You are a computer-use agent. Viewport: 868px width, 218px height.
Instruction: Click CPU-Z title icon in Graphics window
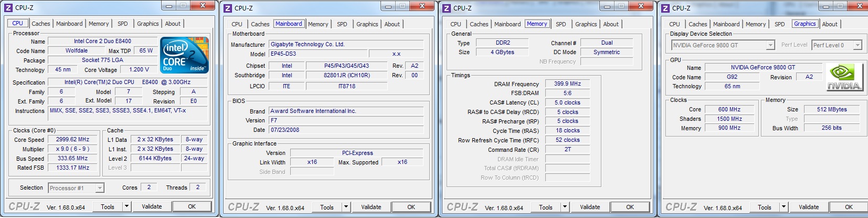[x=665, y=8]
